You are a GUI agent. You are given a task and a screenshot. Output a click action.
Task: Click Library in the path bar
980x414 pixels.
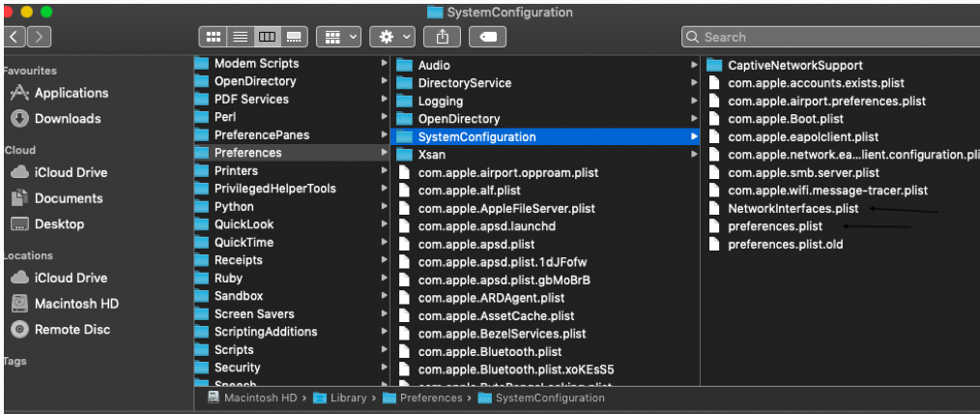tap(339, 398)
